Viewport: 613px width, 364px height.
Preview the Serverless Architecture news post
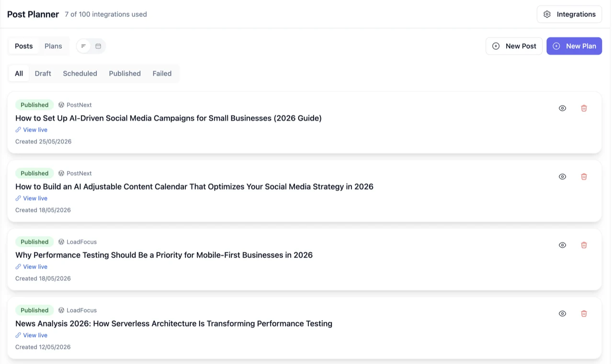[562, 314]
